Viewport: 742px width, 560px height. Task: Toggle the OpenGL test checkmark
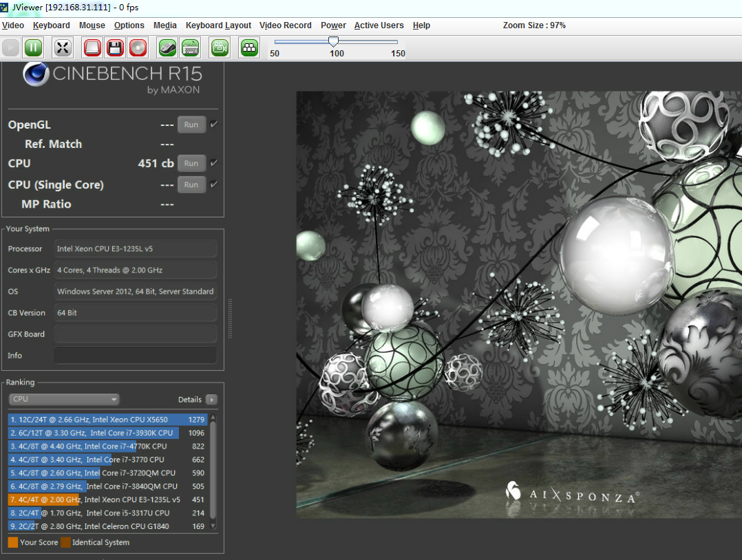click(214, 125)
